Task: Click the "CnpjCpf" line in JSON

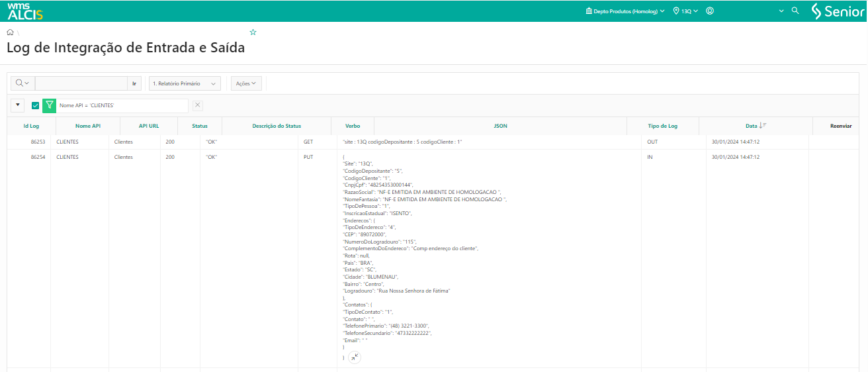Action: [378, 185]
